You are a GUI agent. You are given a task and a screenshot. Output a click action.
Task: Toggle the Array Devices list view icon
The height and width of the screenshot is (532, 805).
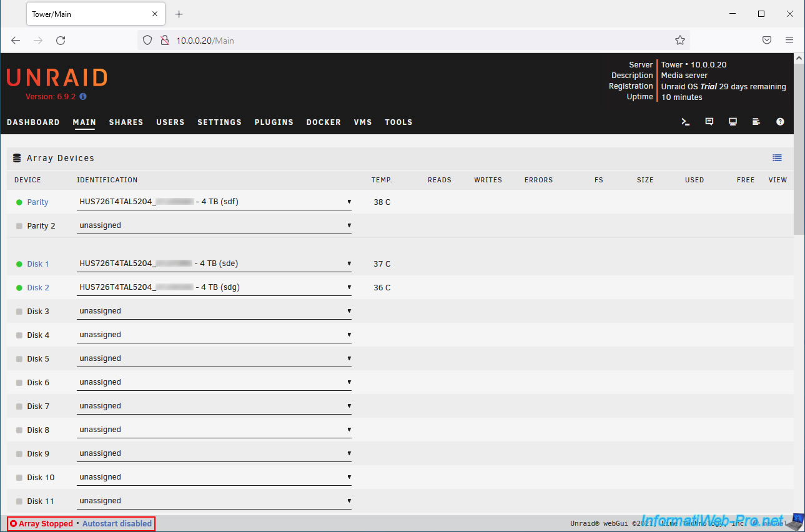pyautogui.click(x=777, y=158)
